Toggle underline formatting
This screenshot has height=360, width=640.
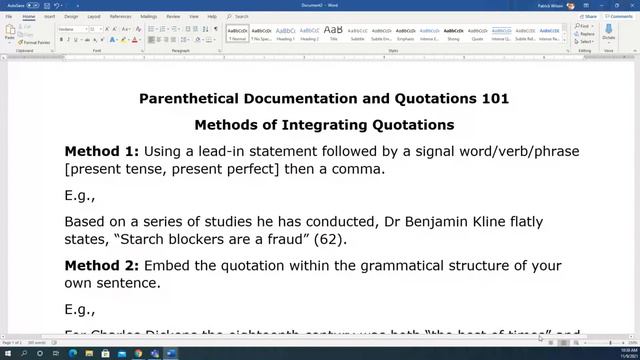(x=76, y=40)
